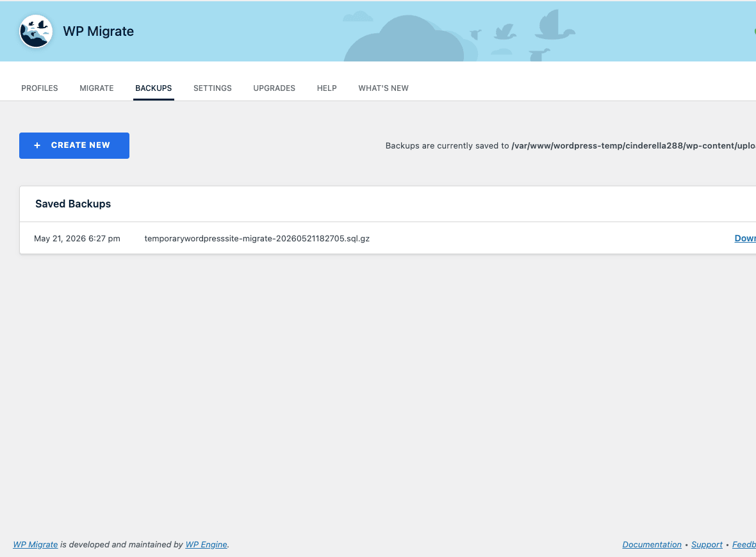Select the backup filename temporarywordpresssite-migrate-20260521182705.sql.gz

(x=257, y=239)
